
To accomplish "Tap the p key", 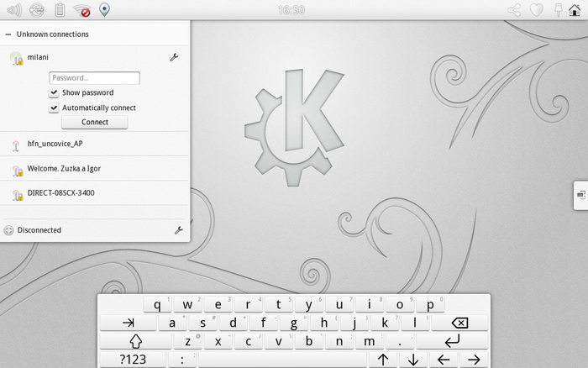I will [x=430, y=304].
